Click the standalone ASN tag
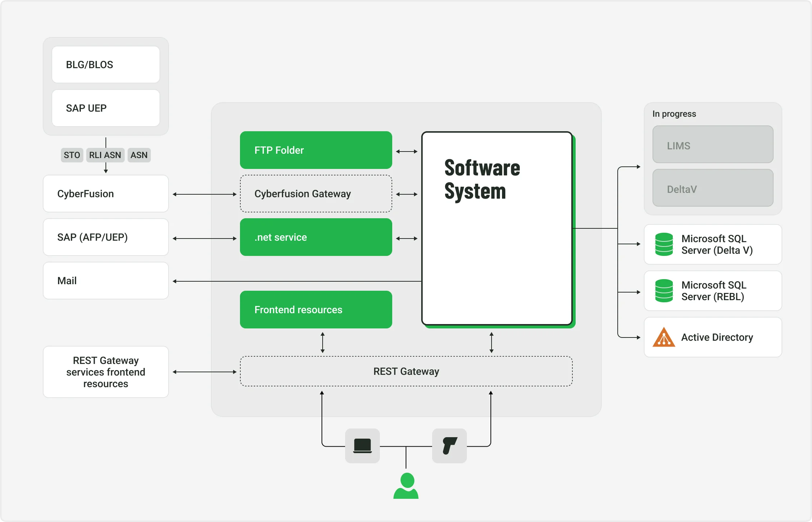 (x=139, y=155)
